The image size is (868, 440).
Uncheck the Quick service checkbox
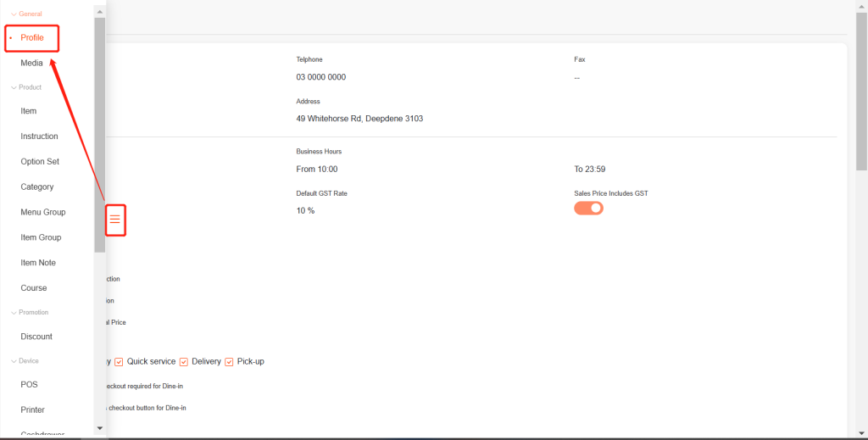[x=120, y=362]
